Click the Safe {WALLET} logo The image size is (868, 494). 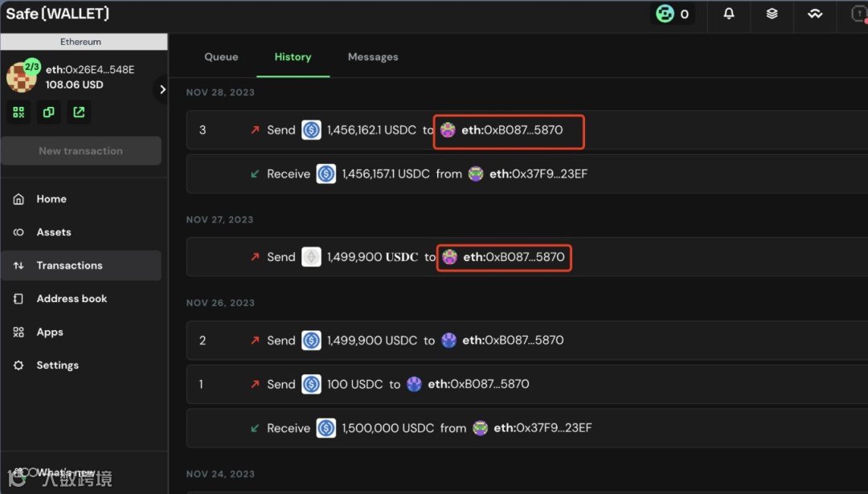pos(58,14)
